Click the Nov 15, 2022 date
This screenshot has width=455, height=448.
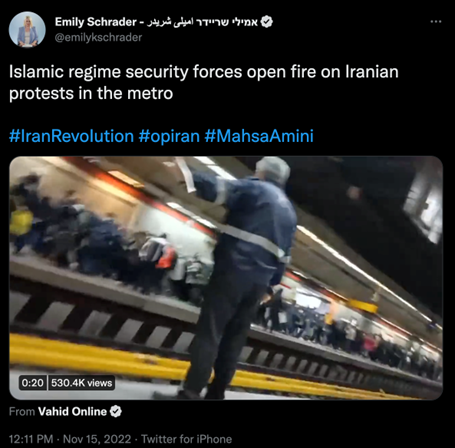97,439
